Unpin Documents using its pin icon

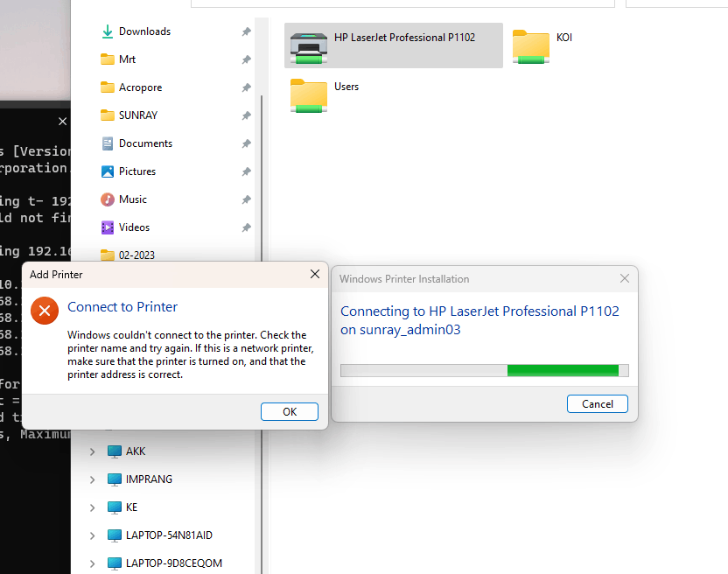[246, 143]
